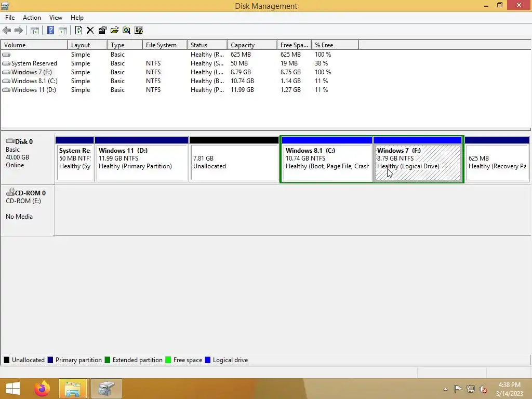The width and height of the screenshot is (532, 399).
Task: Click the Explore magnifier toolbar icon
Action: pos(127,31)
